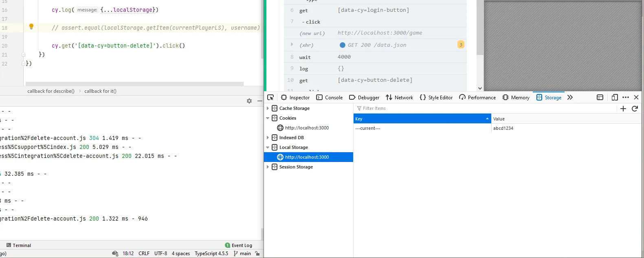Select the ---current--- key cell

[x=422, y=128]
